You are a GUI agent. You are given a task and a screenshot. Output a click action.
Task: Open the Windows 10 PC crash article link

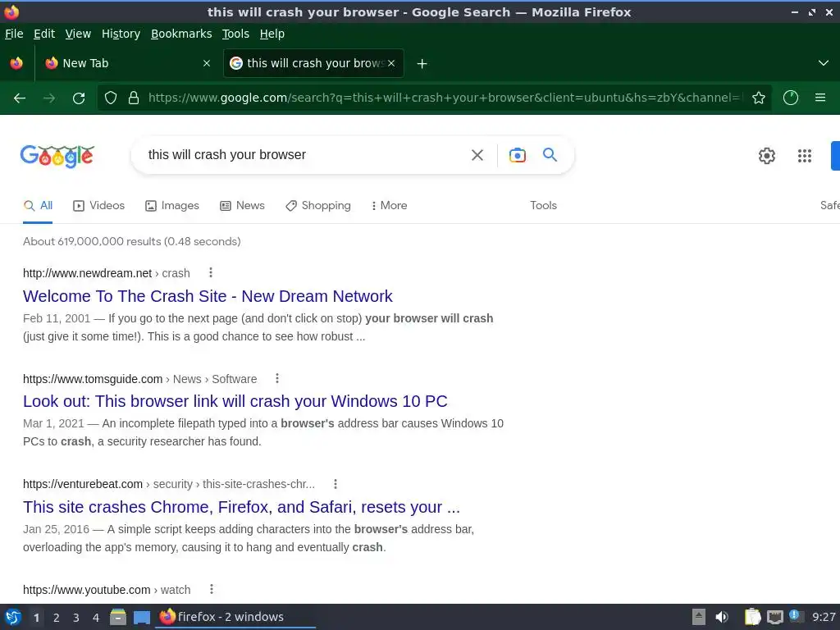235,401
